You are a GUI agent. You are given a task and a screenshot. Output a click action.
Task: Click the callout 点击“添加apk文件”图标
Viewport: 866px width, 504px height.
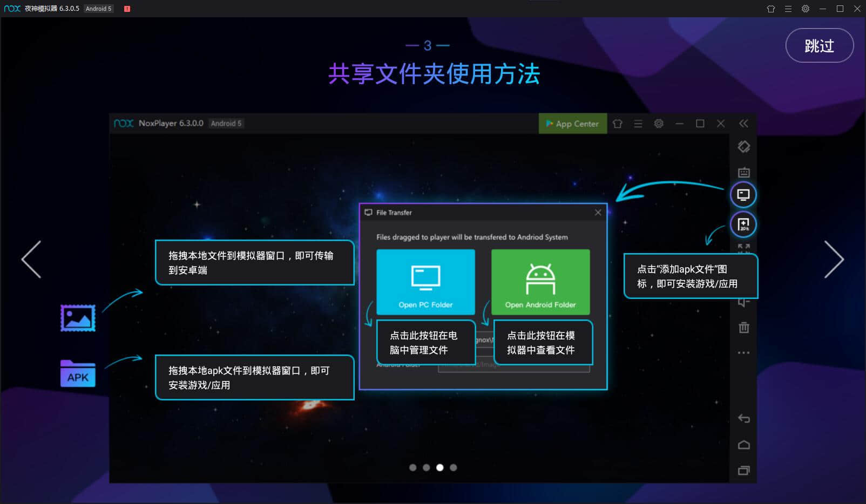(691, 276)
